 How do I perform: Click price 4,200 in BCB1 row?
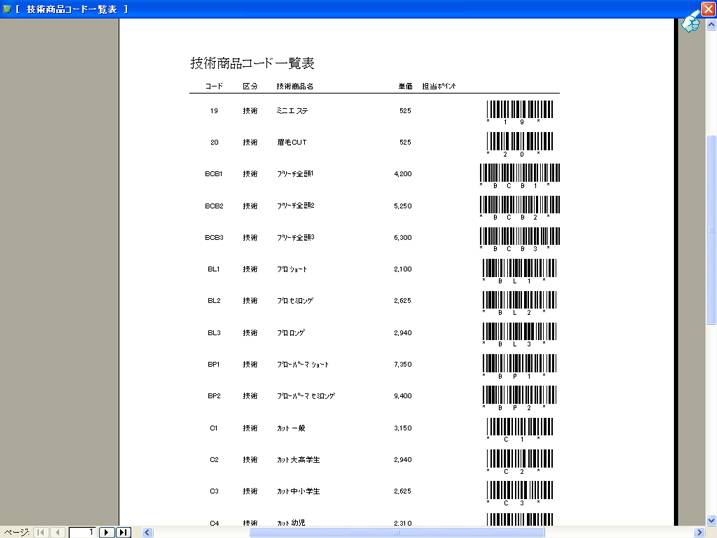coord(402,174)
